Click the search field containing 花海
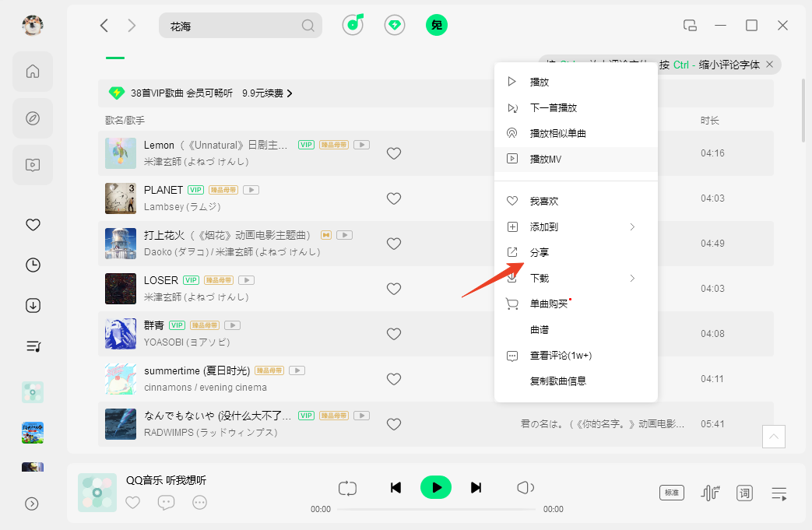Viewport: 812px width, 530px height. [241, 26]
